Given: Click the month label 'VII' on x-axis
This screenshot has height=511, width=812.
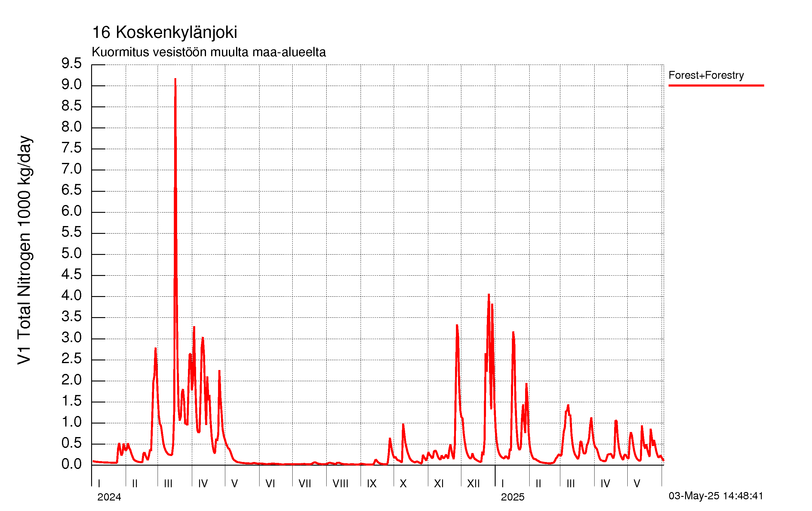Looking at the screenshot, I should [304, 484].
